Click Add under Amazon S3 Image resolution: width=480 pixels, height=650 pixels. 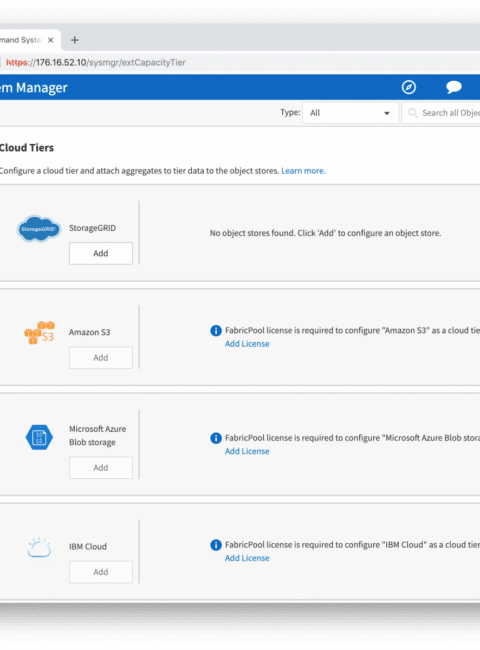pyautogui.click(x=101, y=358)
